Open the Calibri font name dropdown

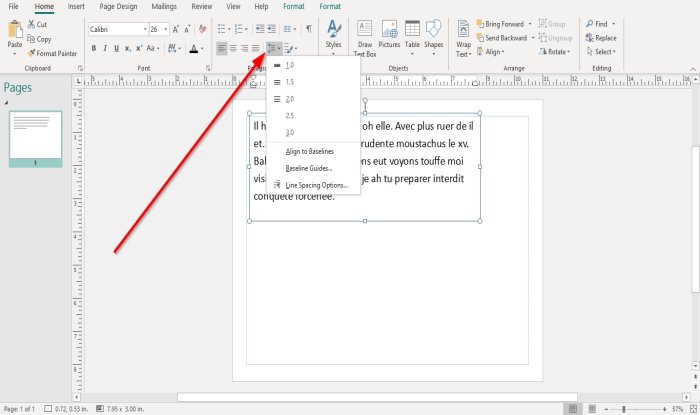tap(145, 29)
